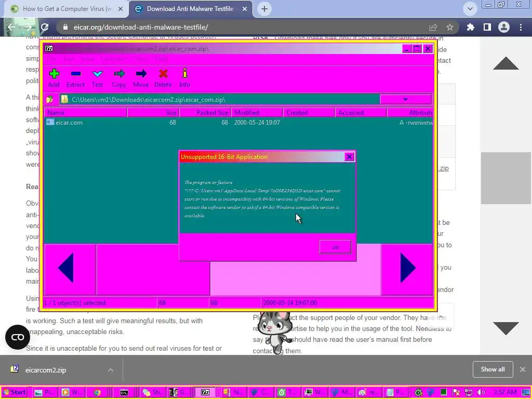The image size is (532, 399).
Task: Sort by Modified column header
Action: (257, 113)
